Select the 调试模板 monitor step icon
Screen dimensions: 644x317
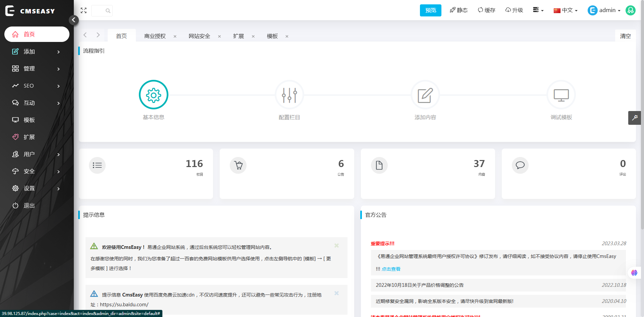point(561,95)
